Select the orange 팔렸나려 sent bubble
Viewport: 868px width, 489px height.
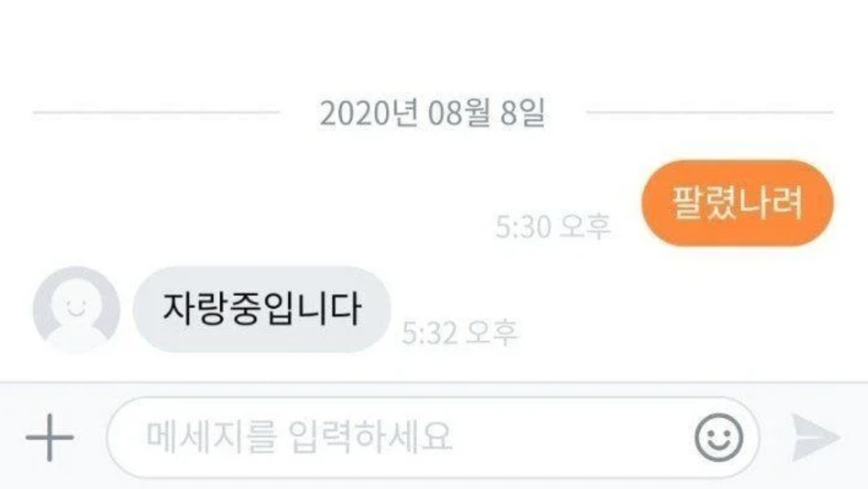[x=737, y=202]
